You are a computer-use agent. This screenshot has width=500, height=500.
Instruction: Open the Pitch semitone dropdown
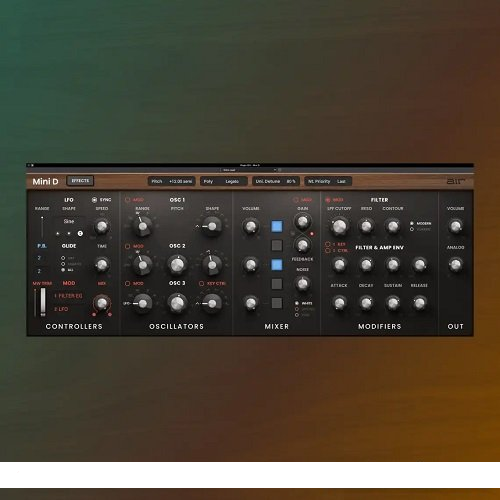(172, 181)
